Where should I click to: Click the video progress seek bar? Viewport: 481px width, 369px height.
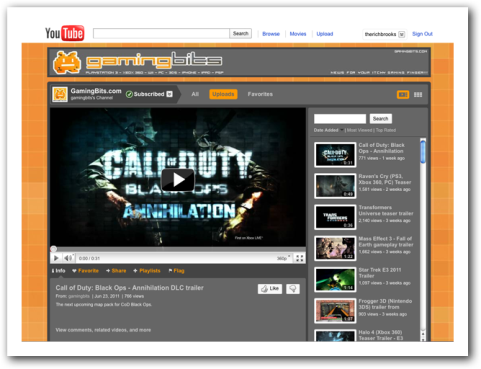pyautogui.click(x=178, y=249)
